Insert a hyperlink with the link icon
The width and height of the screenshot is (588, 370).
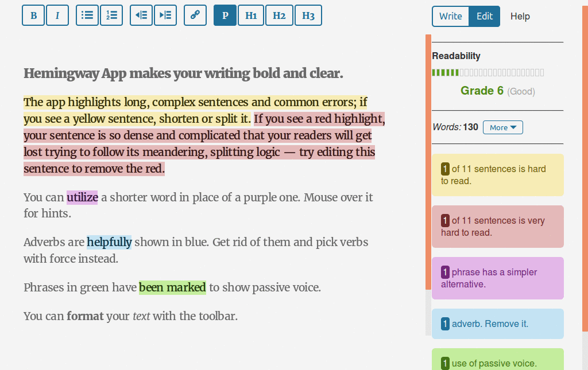(195, 15)
